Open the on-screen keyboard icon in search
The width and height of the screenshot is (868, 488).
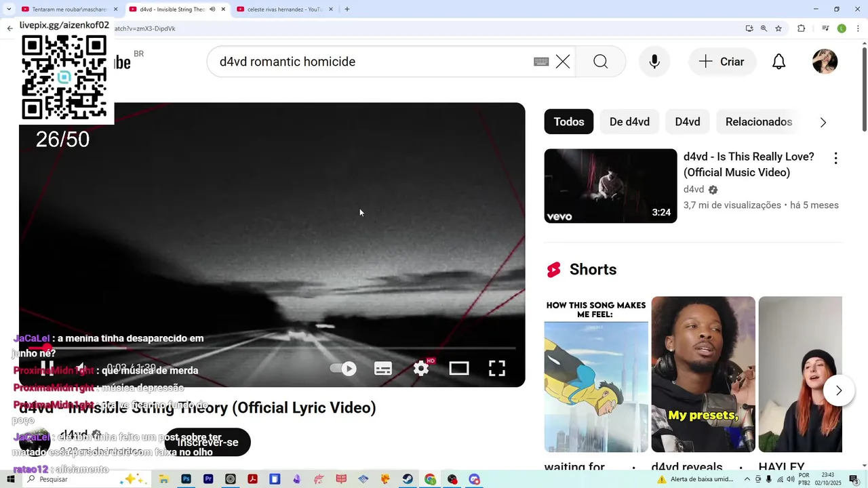541,62
